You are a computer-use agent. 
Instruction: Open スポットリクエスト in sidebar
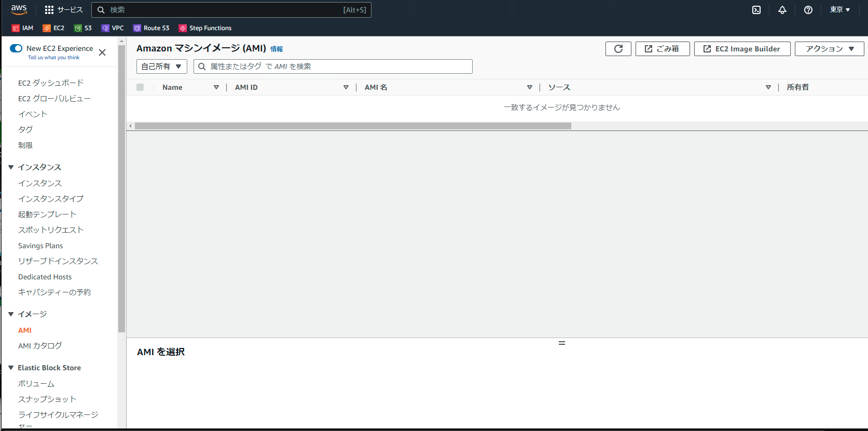coord(51,230)
